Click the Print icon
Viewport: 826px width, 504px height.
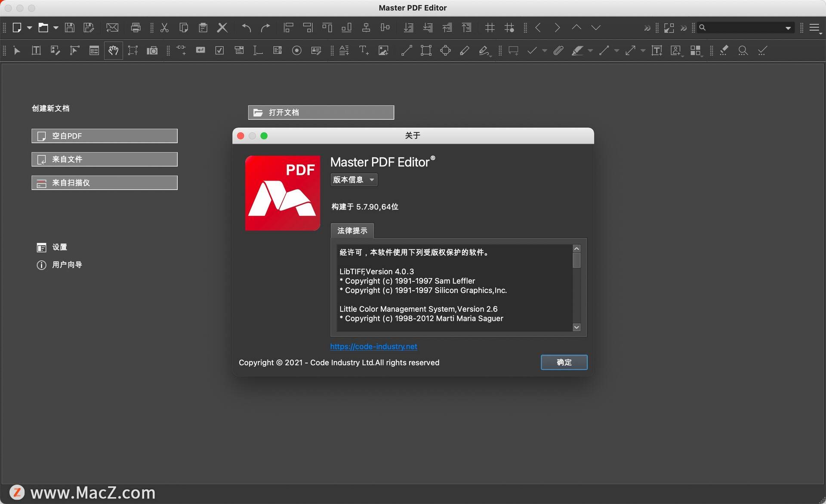click(136, 28)
